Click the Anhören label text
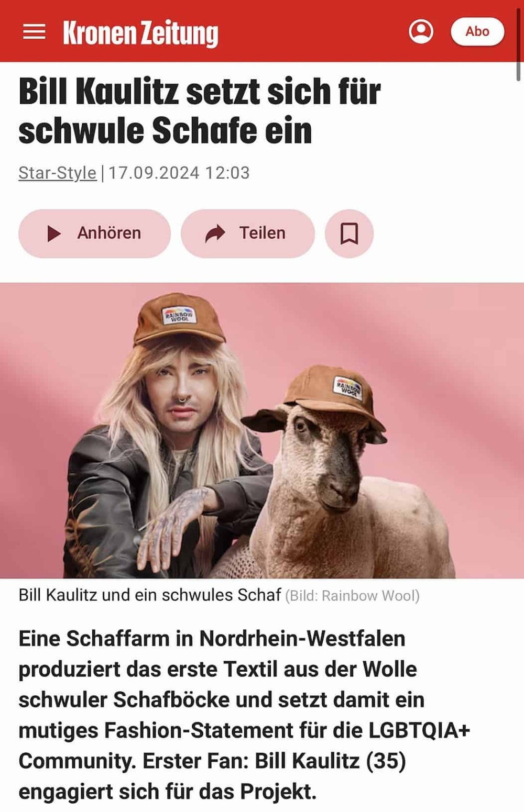The image size is (524, 812). click(x=109, y=233)
